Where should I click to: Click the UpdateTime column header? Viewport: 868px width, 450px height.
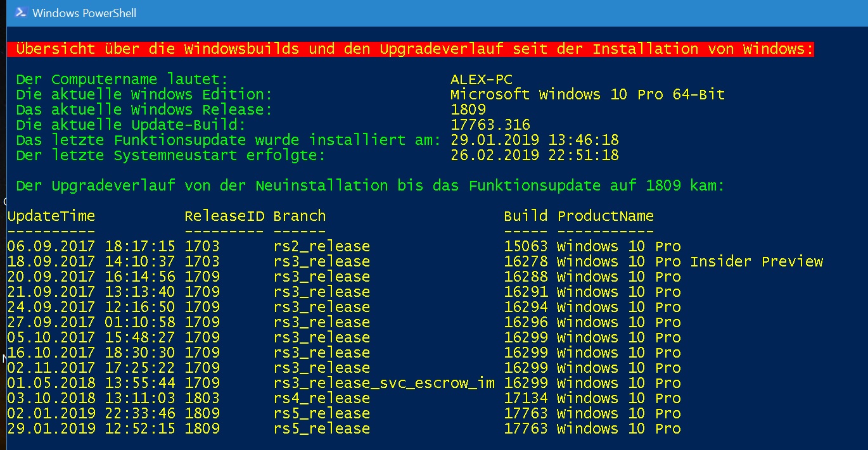51,216
